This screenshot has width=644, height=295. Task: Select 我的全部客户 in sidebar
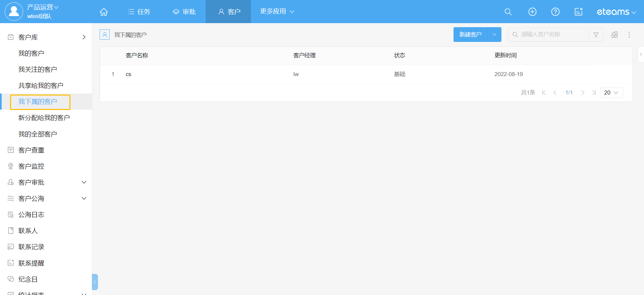[x=38, y=134]
